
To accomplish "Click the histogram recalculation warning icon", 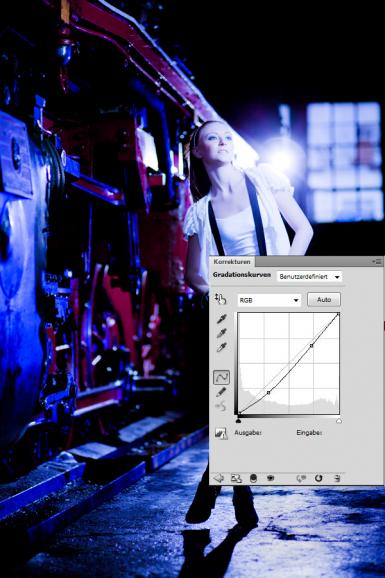I will tap(221, 433).
